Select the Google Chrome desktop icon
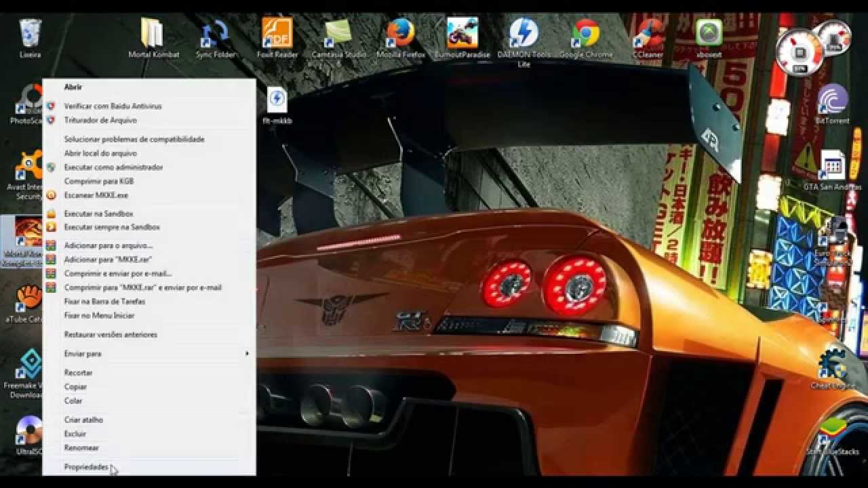This screenshot has width=868, height=488. click(586, 38)
